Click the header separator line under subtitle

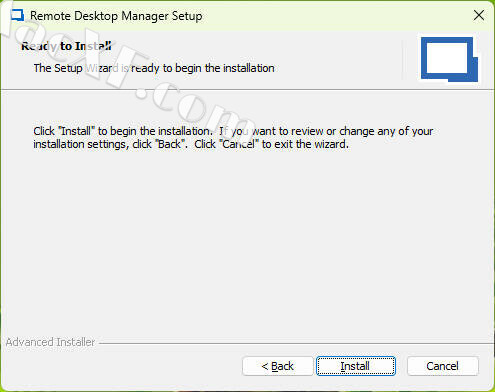tap(247, 89)
